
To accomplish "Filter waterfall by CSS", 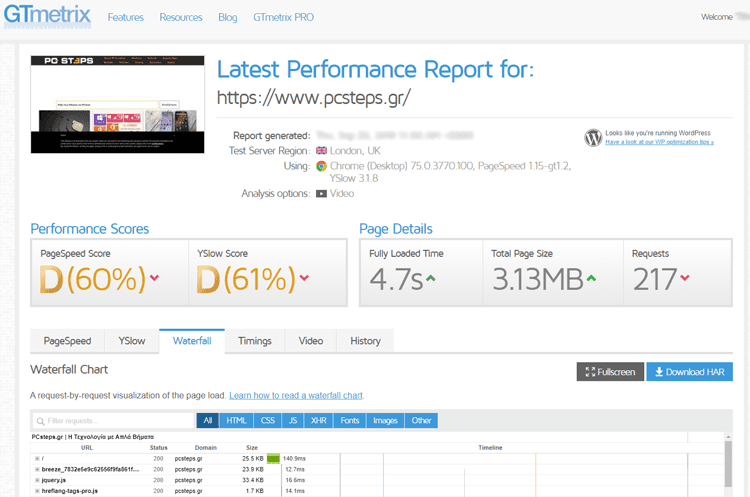I will tap(268, 420).
